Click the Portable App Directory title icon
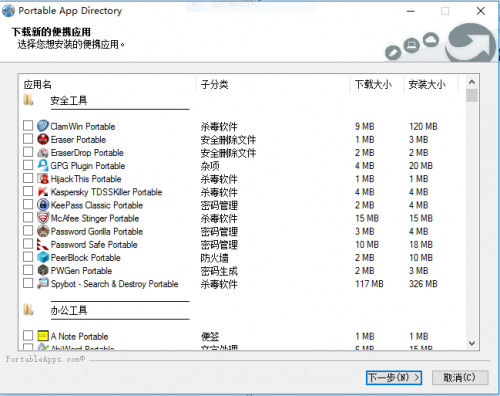 tap(8, 11)
